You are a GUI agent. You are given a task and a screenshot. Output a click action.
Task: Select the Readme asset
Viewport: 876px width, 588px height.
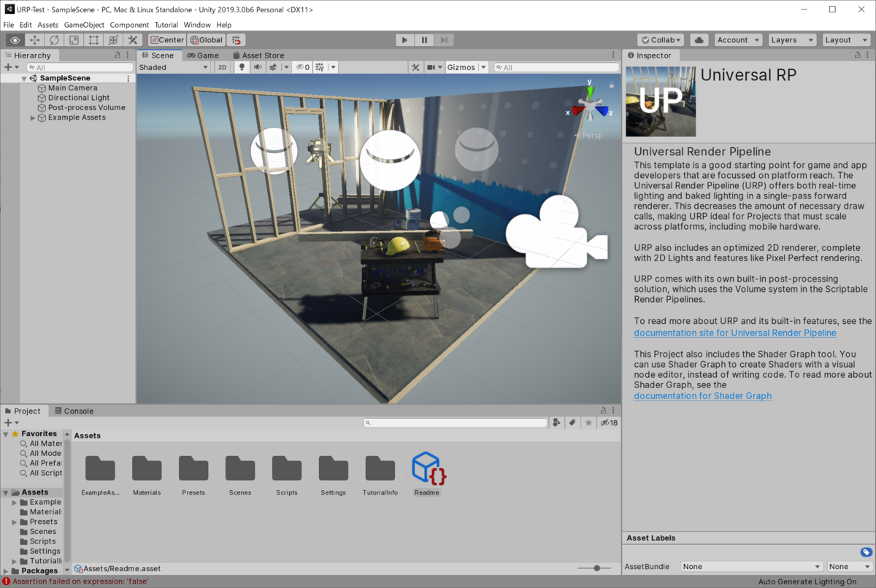pyautogui.click(x=427, y=474)
